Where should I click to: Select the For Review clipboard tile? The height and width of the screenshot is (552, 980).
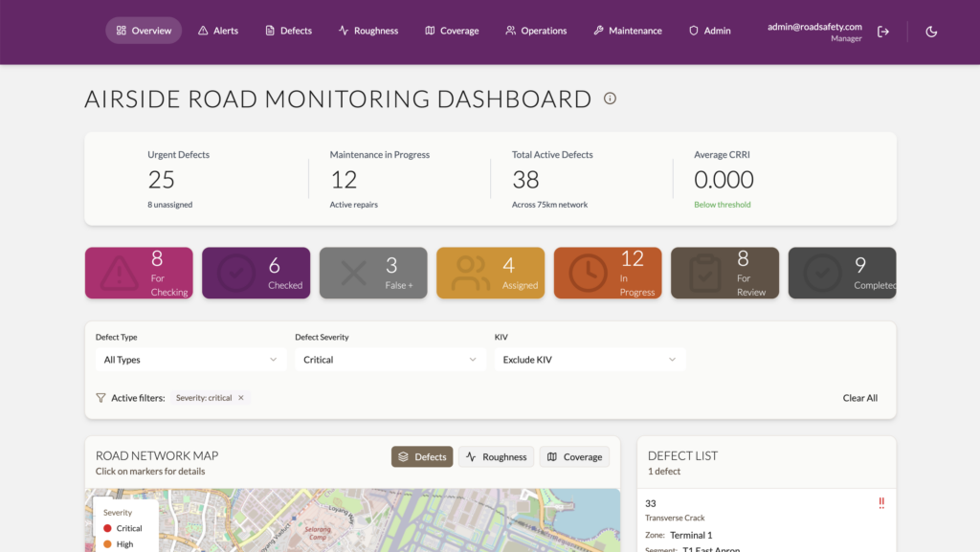coord(725,273)
